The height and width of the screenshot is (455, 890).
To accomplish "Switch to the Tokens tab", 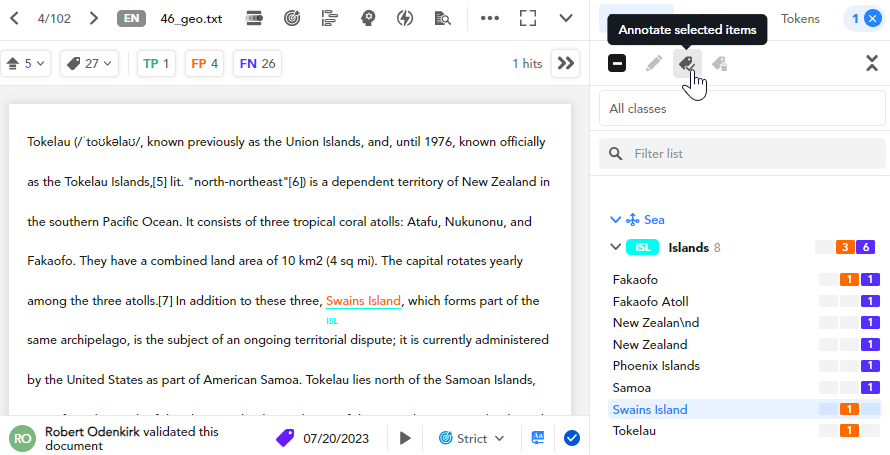I will 800,18.
